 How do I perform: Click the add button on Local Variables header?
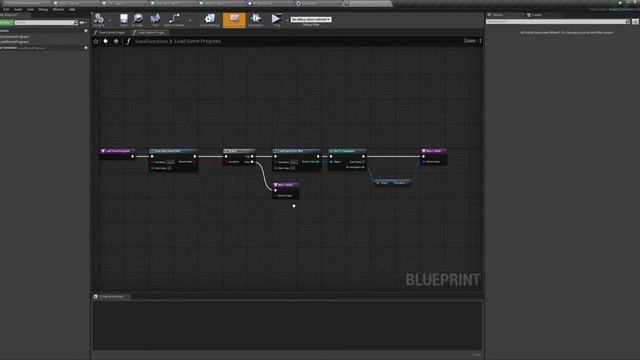pyautogui.click(x=86, y=48)
